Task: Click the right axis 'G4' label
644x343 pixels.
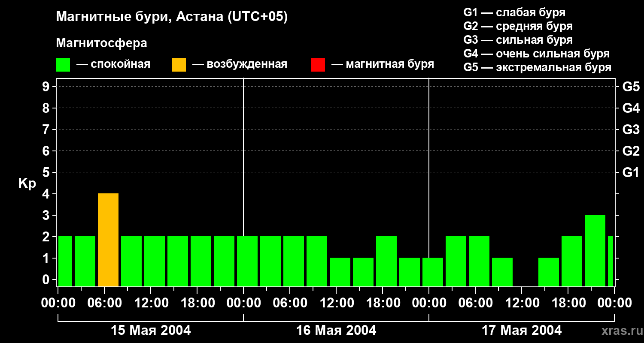Action: (631, 108)
